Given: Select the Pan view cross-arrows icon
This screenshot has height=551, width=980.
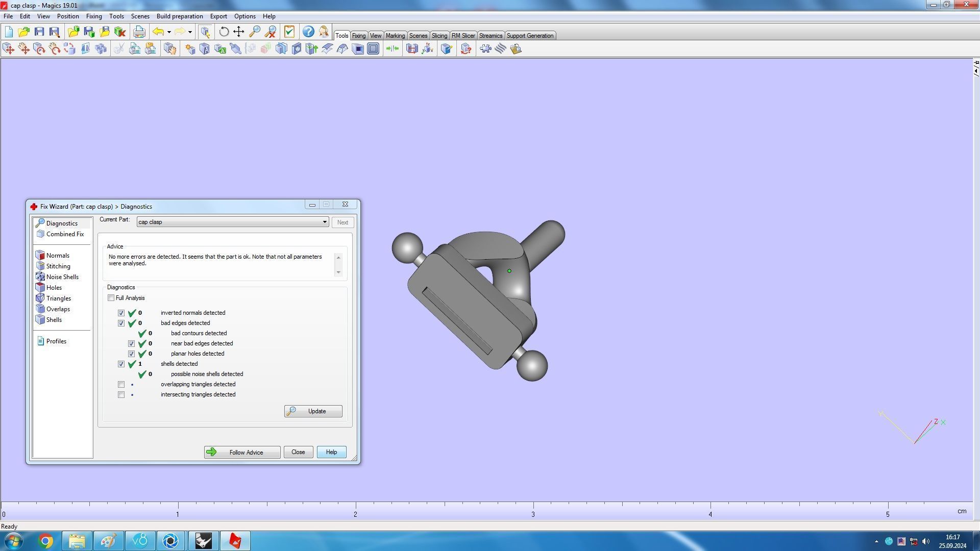Looking at the screenshot, I should 239,32.
